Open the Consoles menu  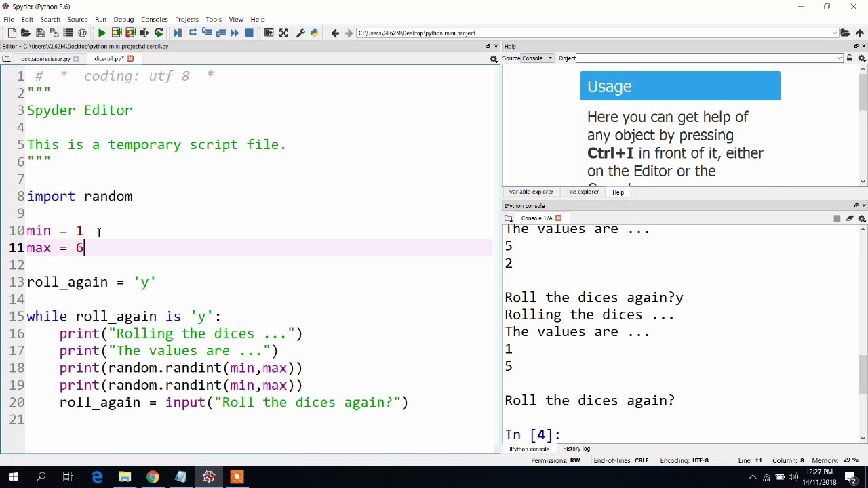pos(154,20)
